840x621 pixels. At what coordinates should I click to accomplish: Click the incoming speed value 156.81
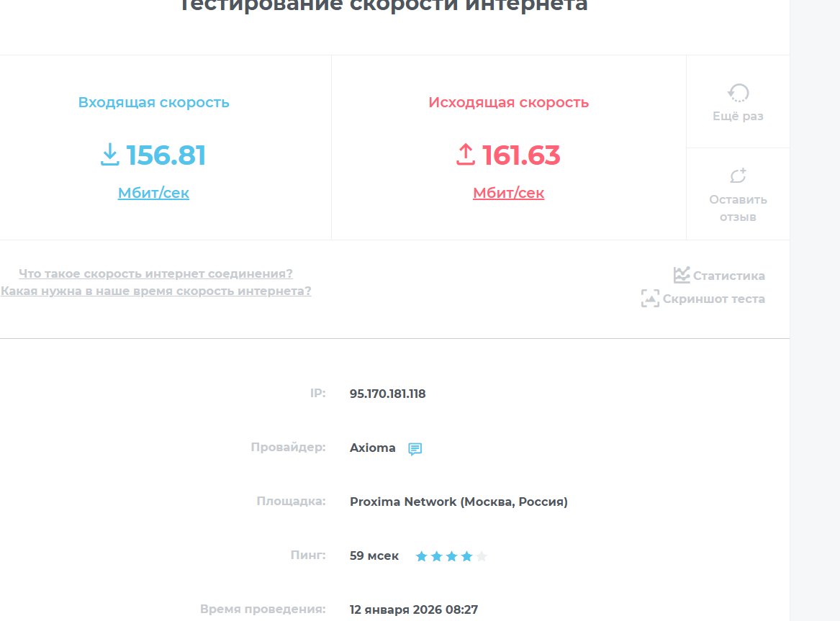click(x=166, y=155)
